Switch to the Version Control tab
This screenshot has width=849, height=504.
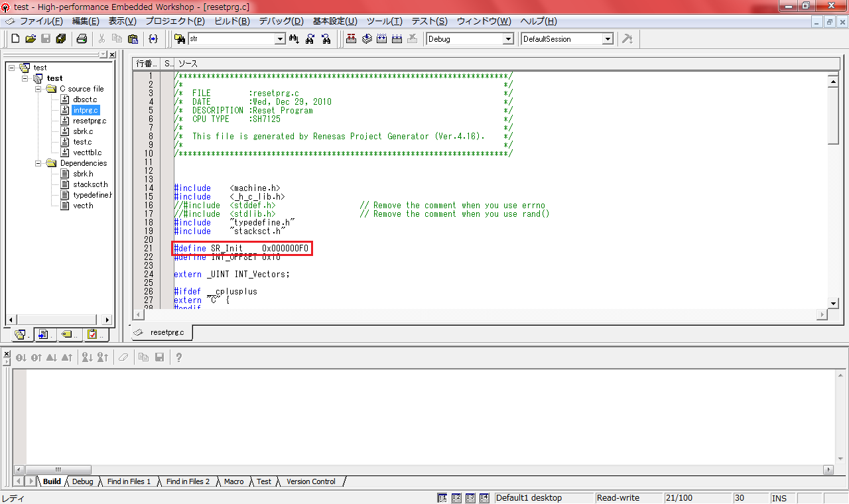tap(311, 481)
